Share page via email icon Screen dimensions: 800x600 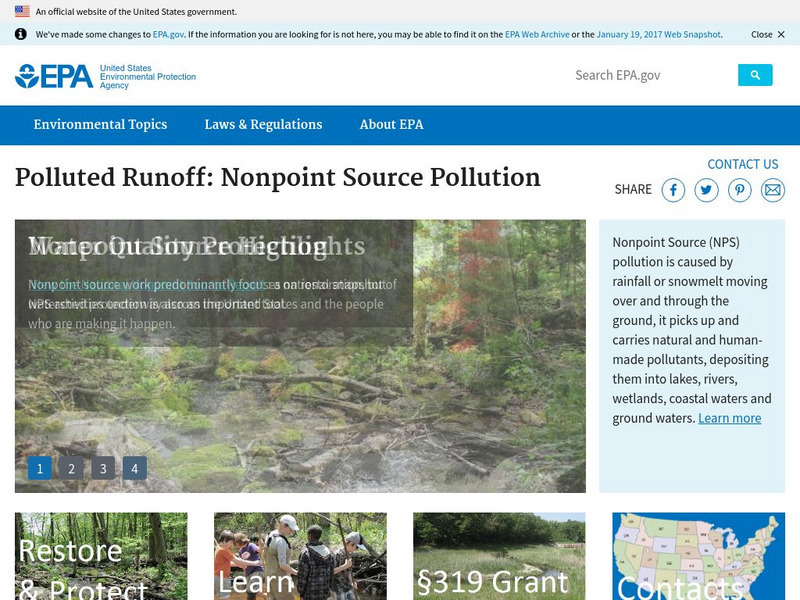(x=773, y=190)
